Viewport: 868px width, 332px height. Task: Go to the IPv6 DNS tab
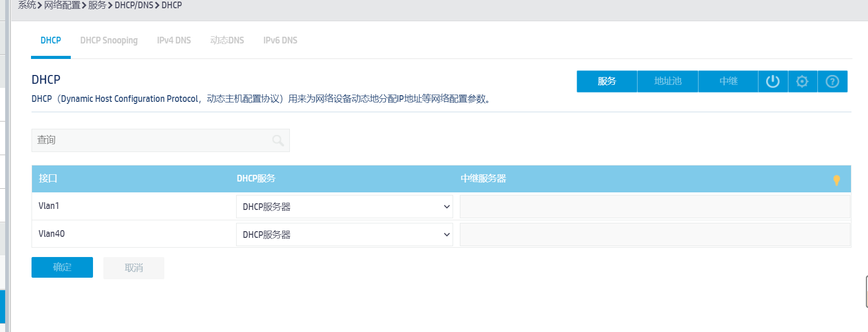click(x=280, y=40)
